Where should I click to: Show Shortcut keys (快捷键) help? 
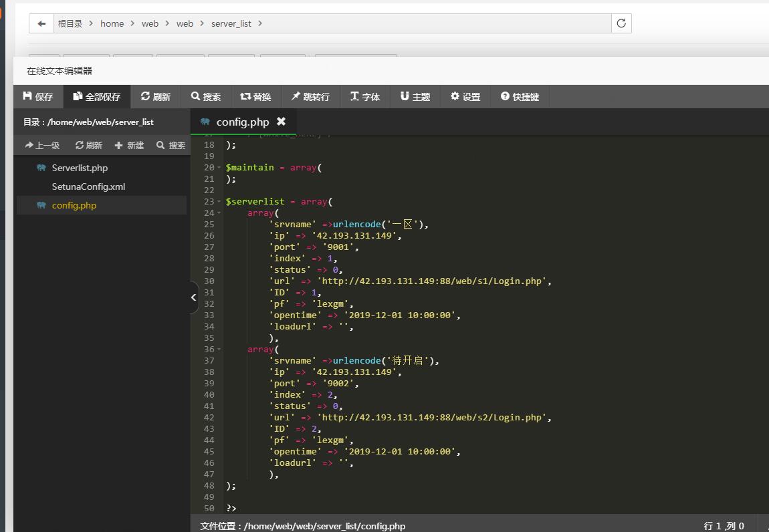click(x=520, y=97)
